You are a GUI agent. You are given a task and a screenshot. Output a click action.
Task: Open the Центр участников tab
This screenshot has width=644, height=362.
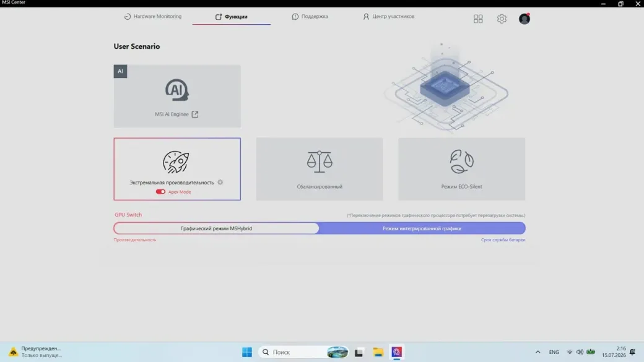388,17
